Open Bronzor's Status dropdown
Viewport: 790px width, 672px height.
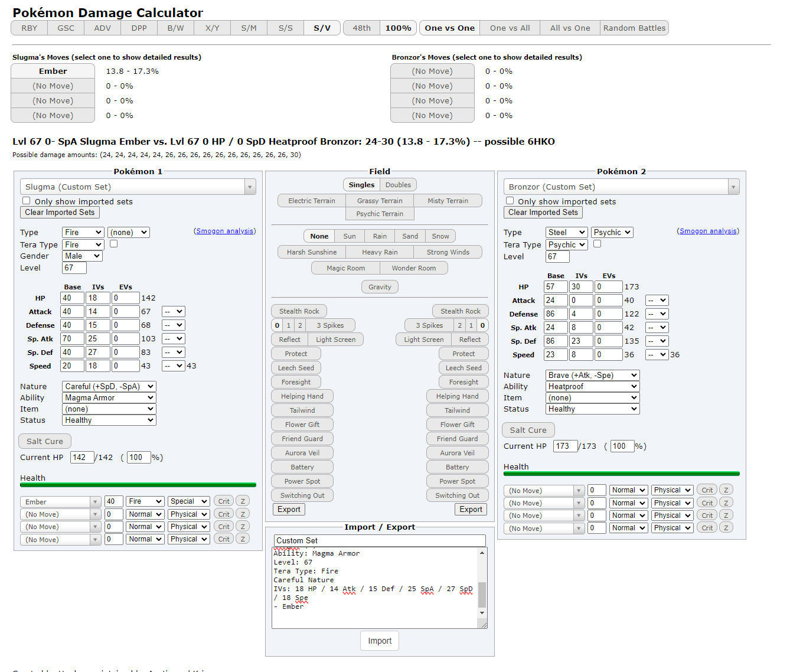pos(593,409)
